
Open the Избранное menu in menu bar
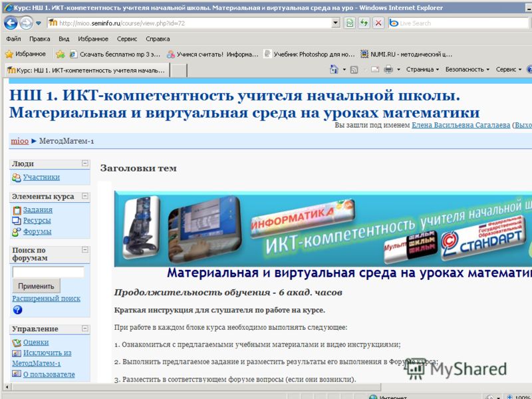tap(93, 39)
